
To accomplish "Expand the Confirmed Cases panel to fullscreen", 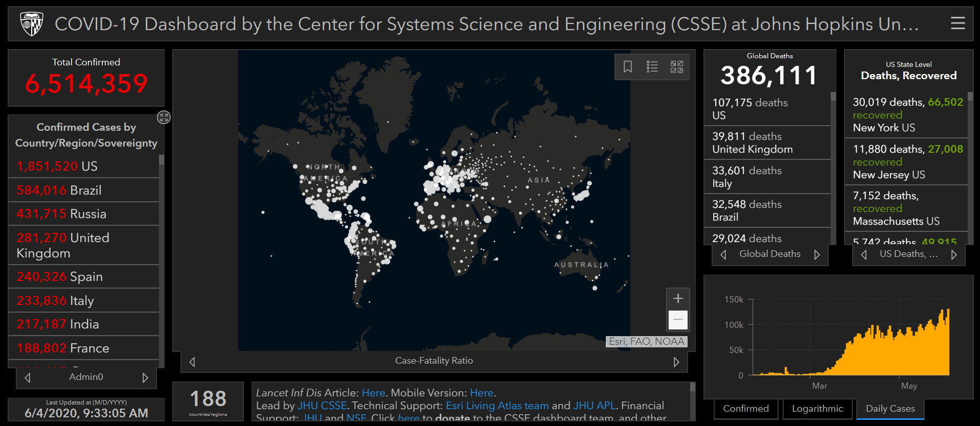I will pos(164,117).
